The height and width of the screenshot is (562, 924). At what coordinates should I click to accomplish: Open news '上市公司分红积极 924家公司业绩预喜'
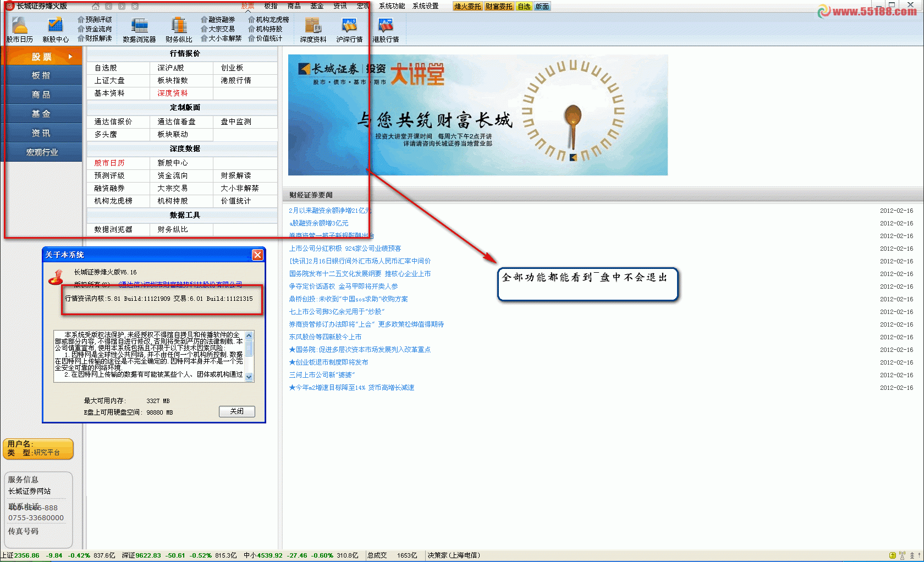coord(345,249)
